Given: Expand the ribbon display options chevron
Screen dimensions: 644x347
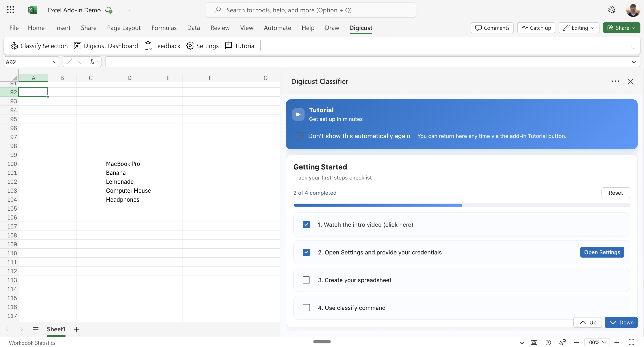Looking at the screenshot, I should pyautogui.click(x=633, y=47).
